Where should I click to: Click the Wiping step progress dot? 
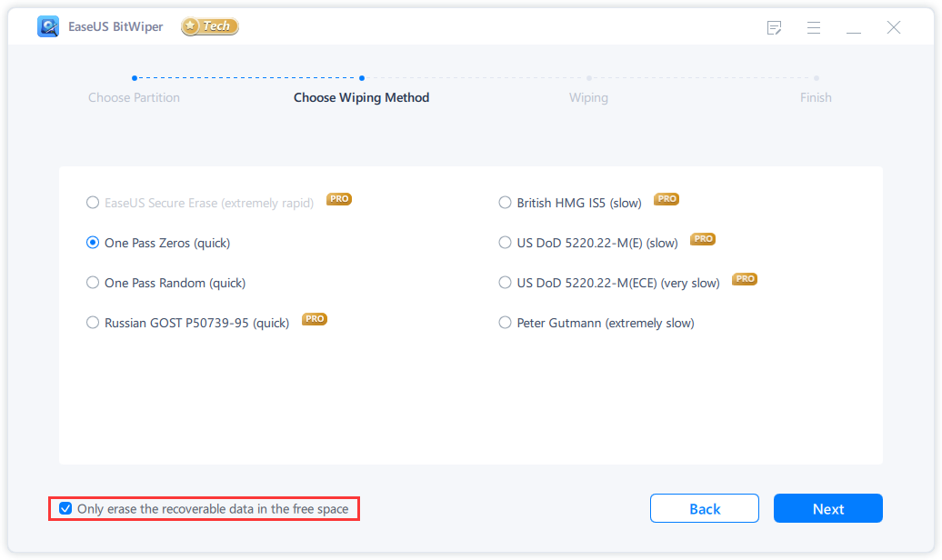pos(589,78)
